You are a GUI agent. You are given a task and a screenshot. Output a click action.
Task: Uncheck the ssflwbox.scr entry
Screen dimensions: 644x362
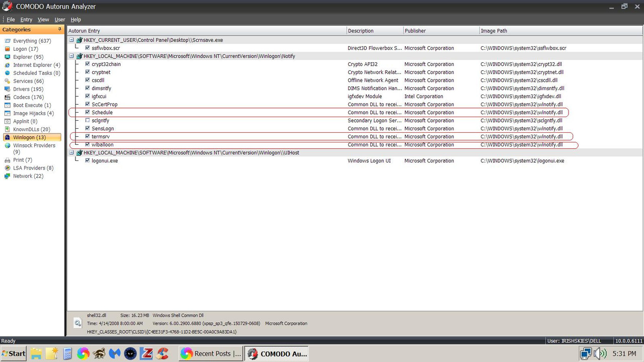[x=88, y=48]
